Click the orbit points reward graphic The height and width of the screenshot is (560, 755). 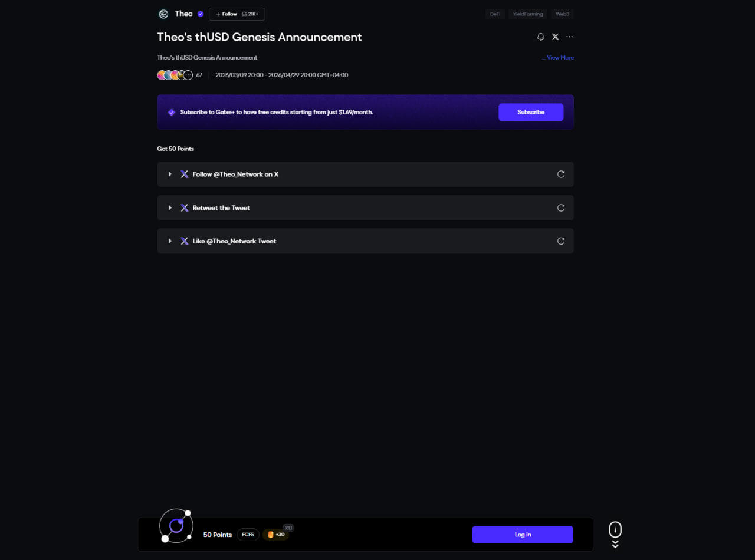pos(176,525)
